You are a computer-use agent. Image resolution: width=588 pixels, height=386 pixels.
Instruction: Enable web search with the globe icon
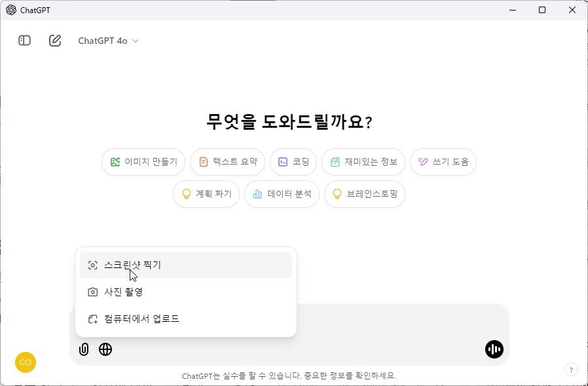click(x=105, y=349)
